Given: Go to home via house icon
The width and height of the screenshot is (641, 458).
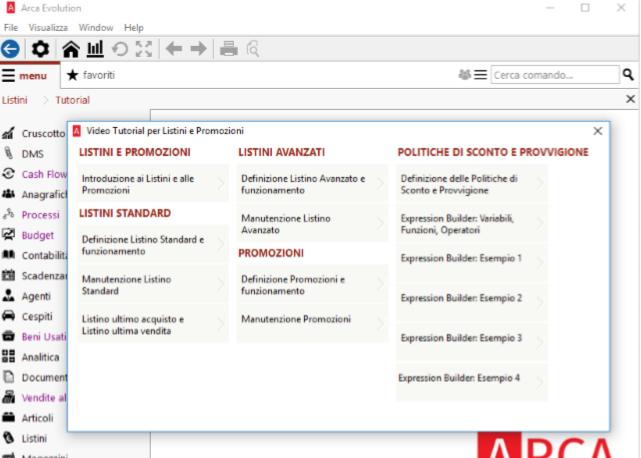Looking at the screenshot, I should tap(71, 49).
